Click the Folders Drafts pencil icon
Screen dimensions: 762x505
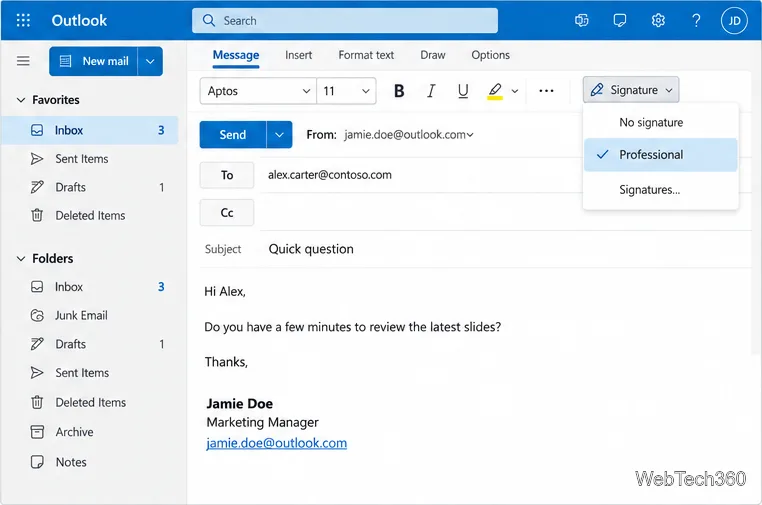(x=37, y=344)
